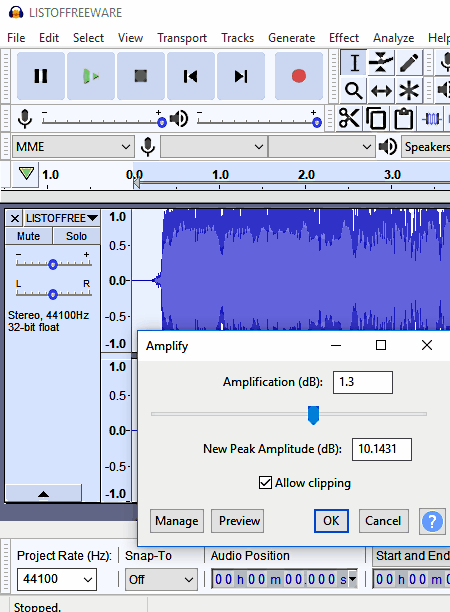Solo the LISTOFFREE track

tap(76, 236)
